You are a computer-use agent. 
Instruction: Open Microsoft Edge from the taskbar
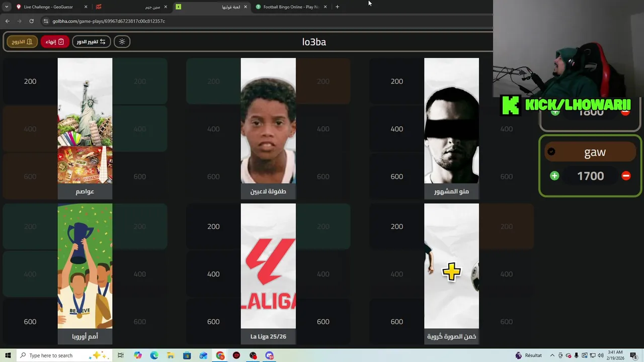(x=154, y=355)
